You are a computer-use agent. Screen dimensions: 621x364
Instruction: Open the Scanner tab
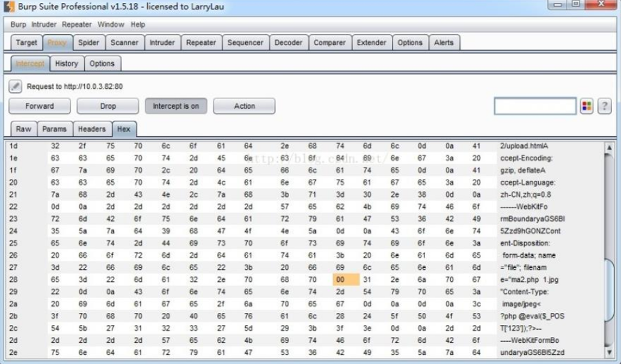[x=124, y=43]
